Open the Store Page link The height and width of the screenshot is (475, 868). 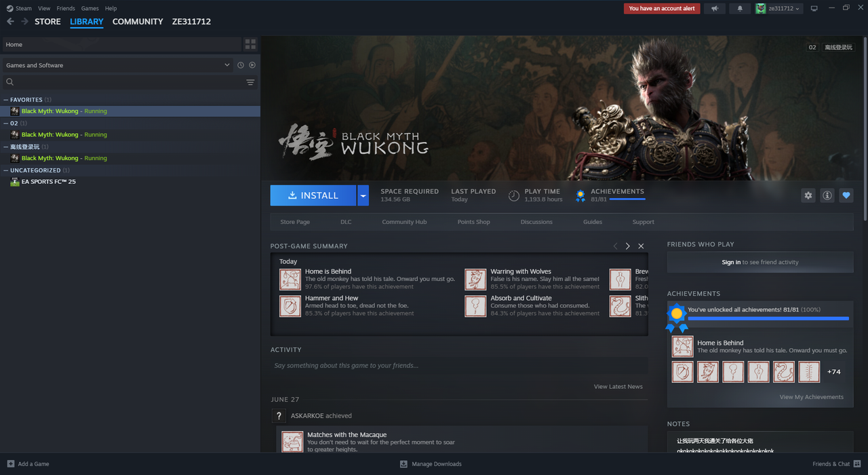click(295, 222)
